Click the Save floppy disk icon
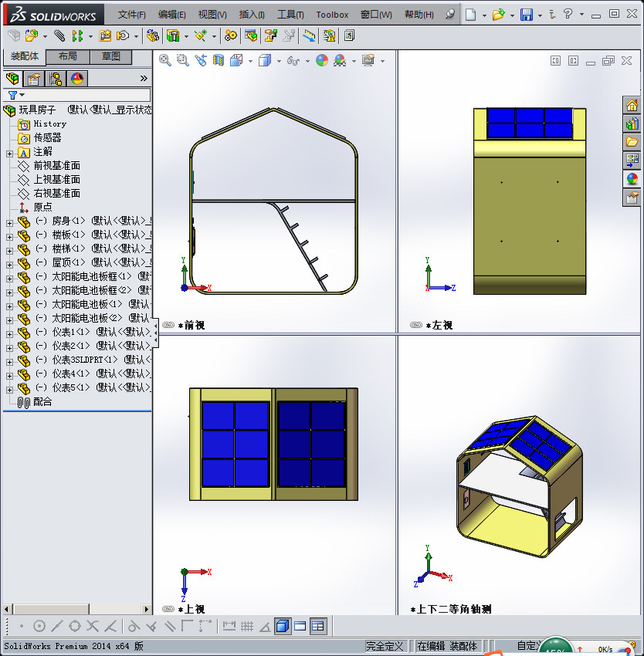Screen dimensions: 644x656 point(527,15)
